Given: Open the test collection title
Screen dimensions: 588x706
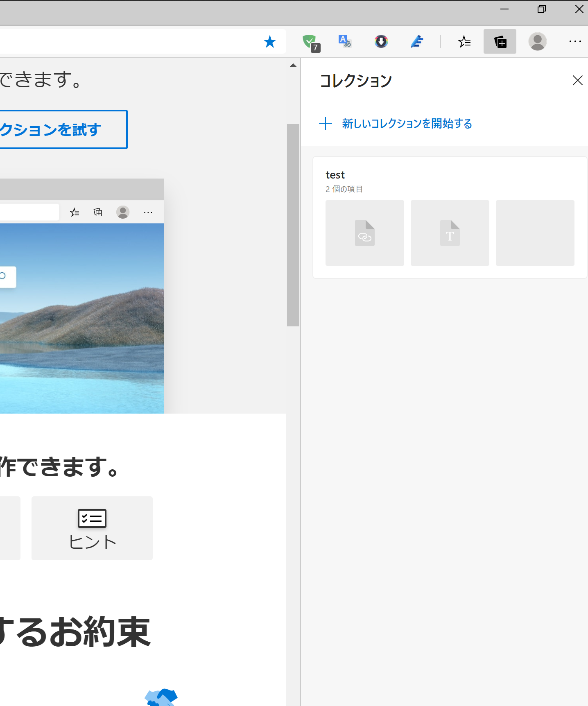Looking at the screenshot, I should (x=335, y=175).
